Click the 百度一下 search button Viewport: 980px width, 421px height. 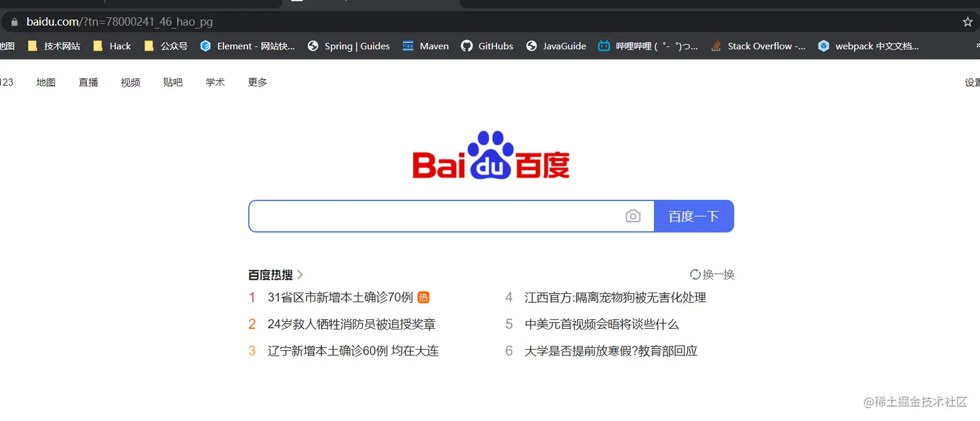click(694, 216)
